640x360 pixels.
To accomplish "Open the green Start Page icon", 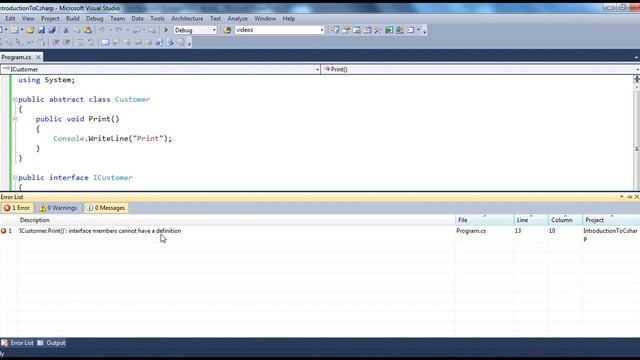I will coord(389,30).
